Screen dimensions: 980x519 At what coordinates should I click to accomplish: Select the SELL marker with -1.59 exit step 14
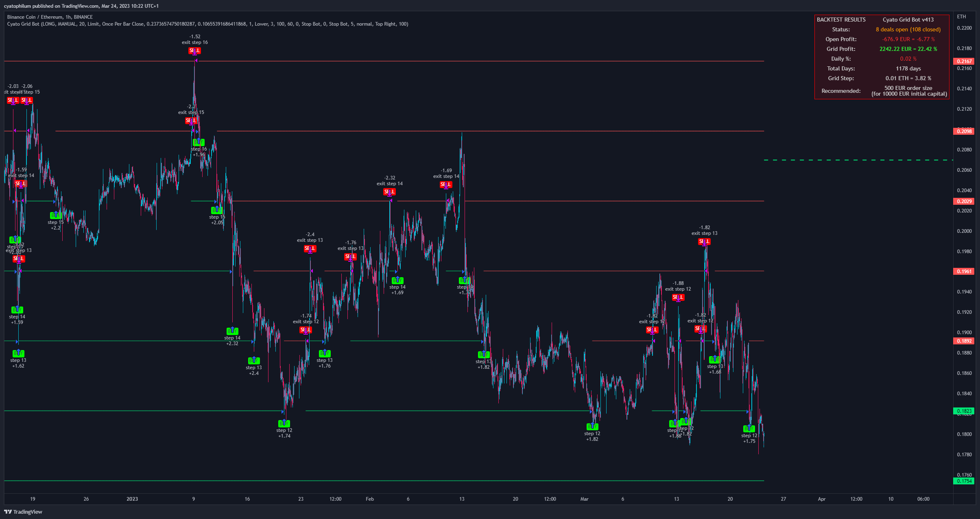pos(21,184)
